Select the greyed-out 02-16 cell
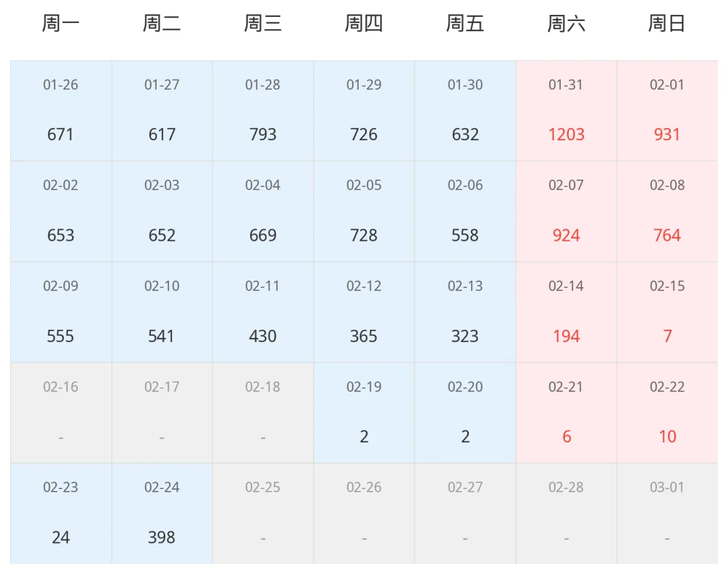The image size is (728, 574). [61, 413]
